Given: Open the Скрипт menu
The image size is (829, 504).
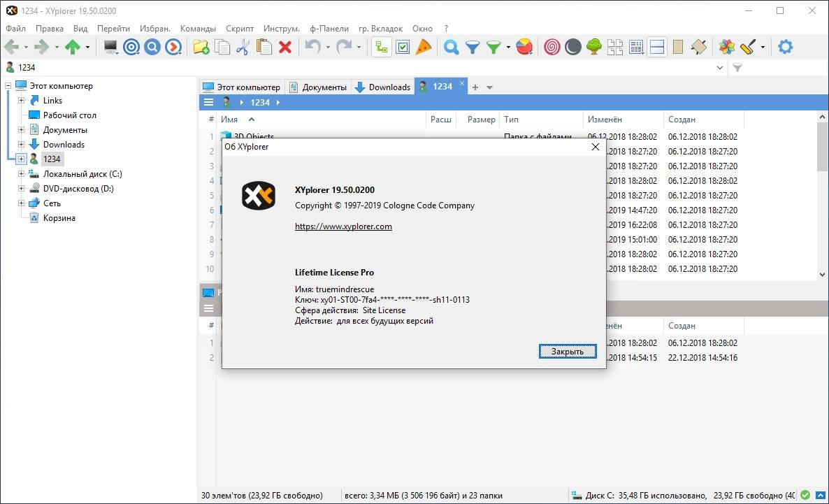Looking at the screenshot, I should click(x=240, y=29).
